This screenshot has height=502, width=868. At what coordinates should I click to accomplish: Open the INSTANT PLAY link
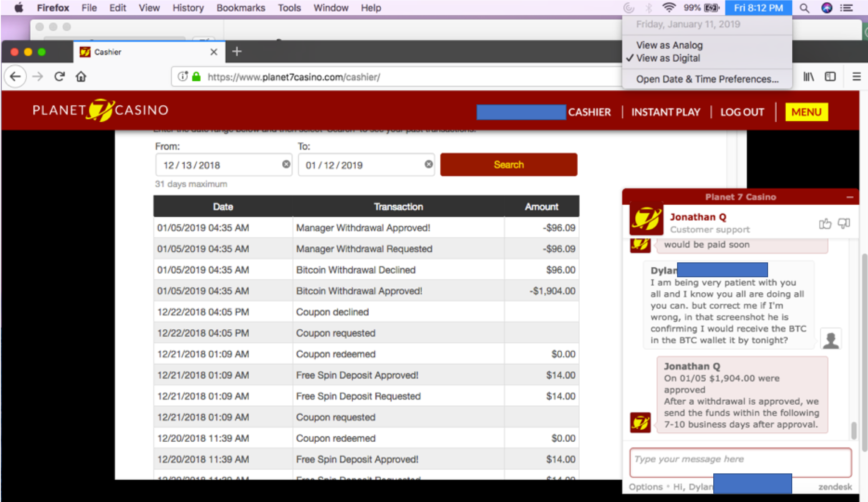coord(666,112)
